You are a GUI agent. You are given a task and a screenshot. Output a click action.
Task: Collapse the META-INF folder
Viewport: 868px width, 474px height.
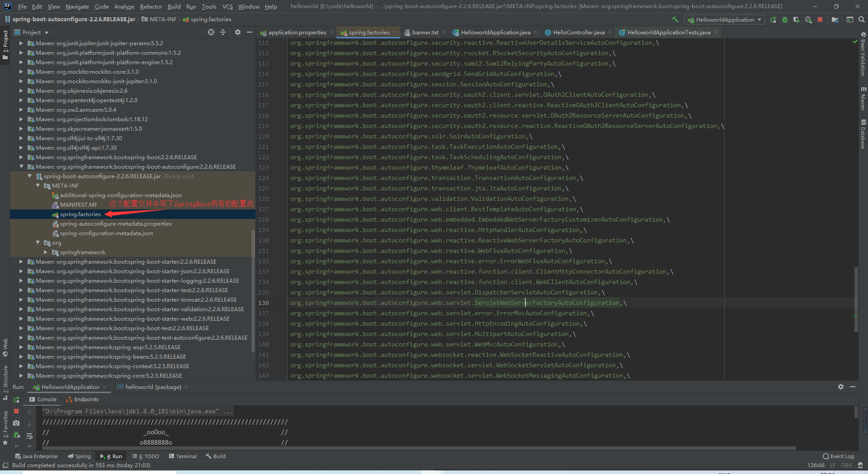pos(38,185)
